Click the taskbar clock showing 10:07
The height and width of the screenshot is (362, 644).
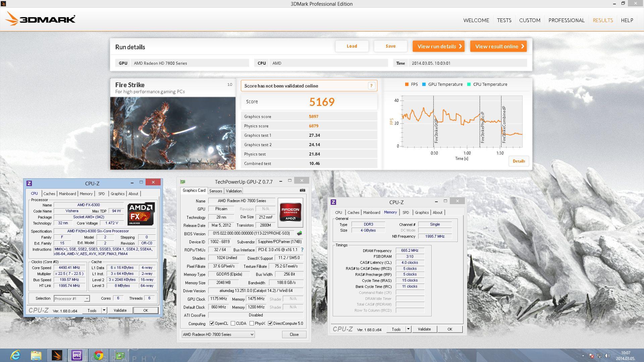tap(626, 353)
